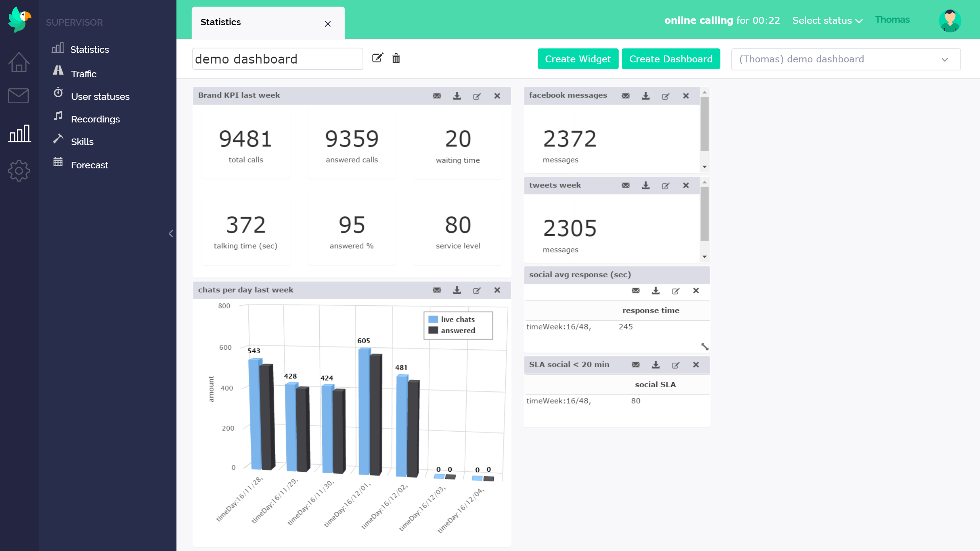This screenshot has width=980, height=551.
Task: Click the demo dashboard name field
Action: coord(278,59)
